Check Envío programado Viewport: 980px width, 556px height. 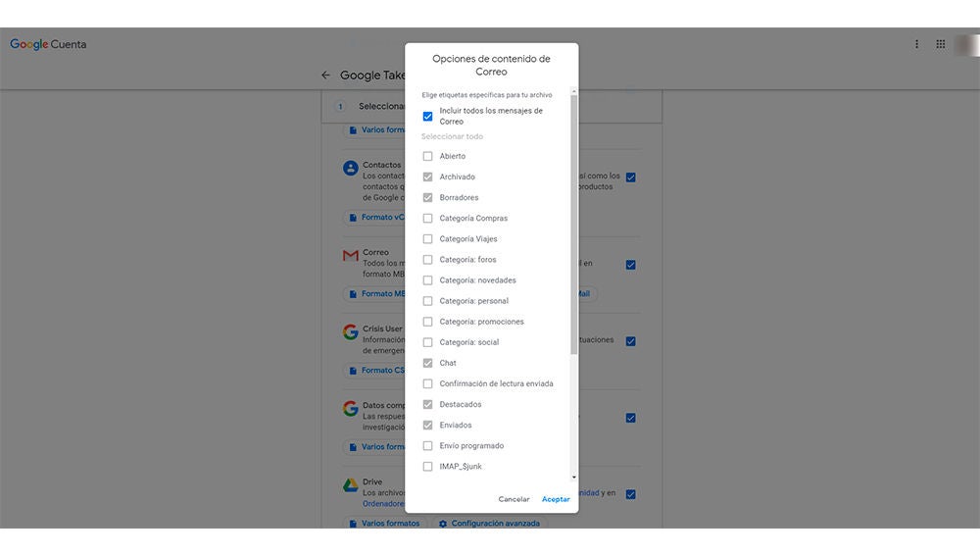click(427, 446)
